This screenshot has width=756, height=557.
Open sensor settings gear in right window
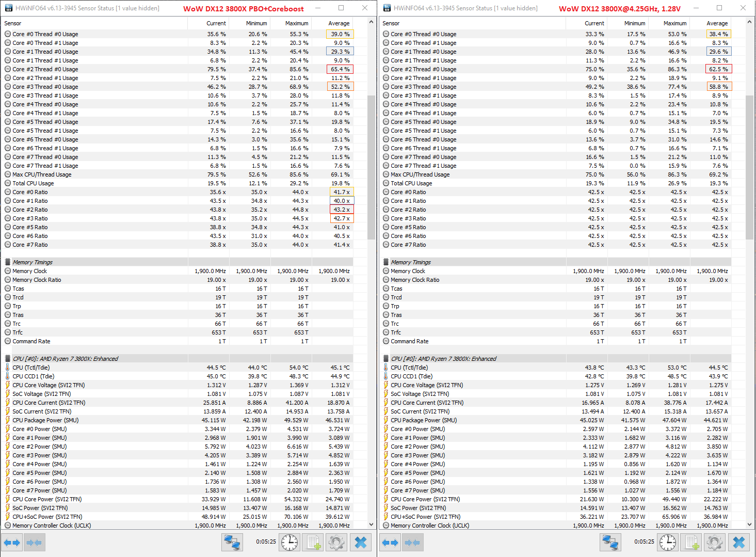(715, 543)
